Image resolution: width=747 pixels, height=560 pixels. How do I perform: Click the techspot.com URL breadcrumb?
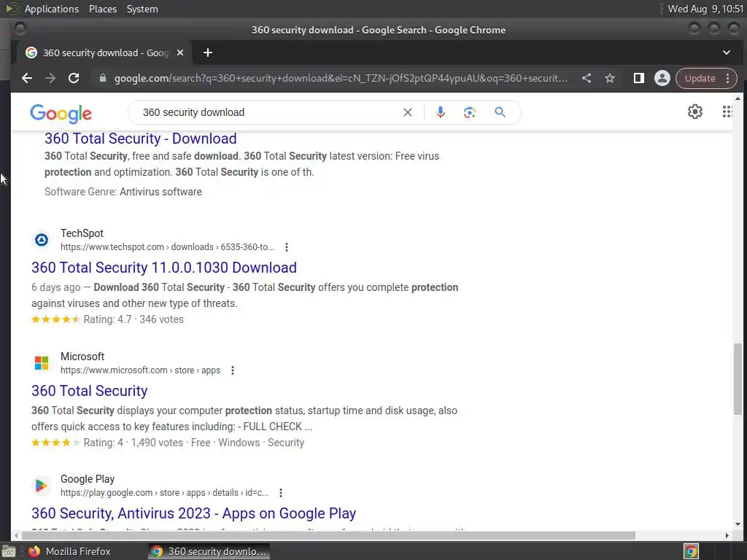[167, 247]
